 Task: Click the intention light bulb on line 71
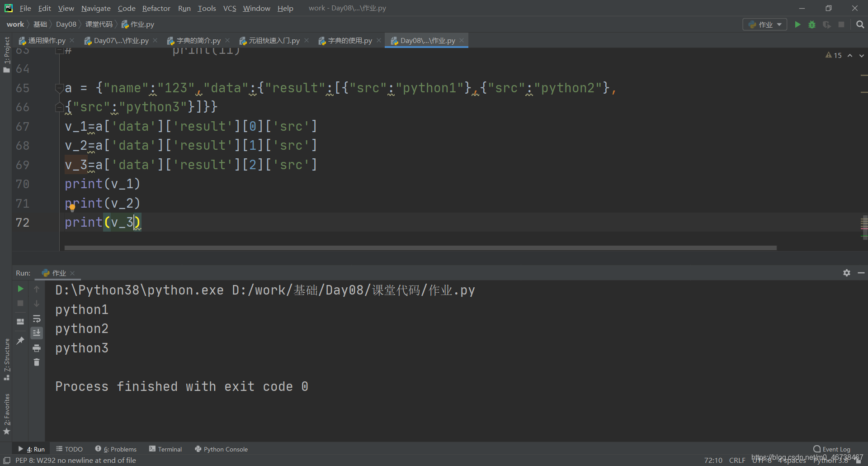(x=72, y=208)
